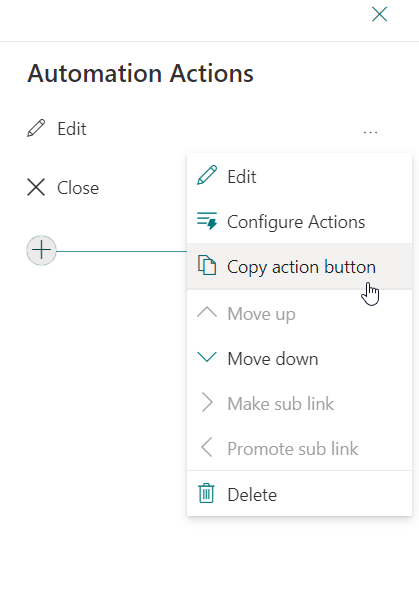Click the teal Move down chevron arrow
The width and height of the screenshot is (419, 590).
tap(207, 357)
